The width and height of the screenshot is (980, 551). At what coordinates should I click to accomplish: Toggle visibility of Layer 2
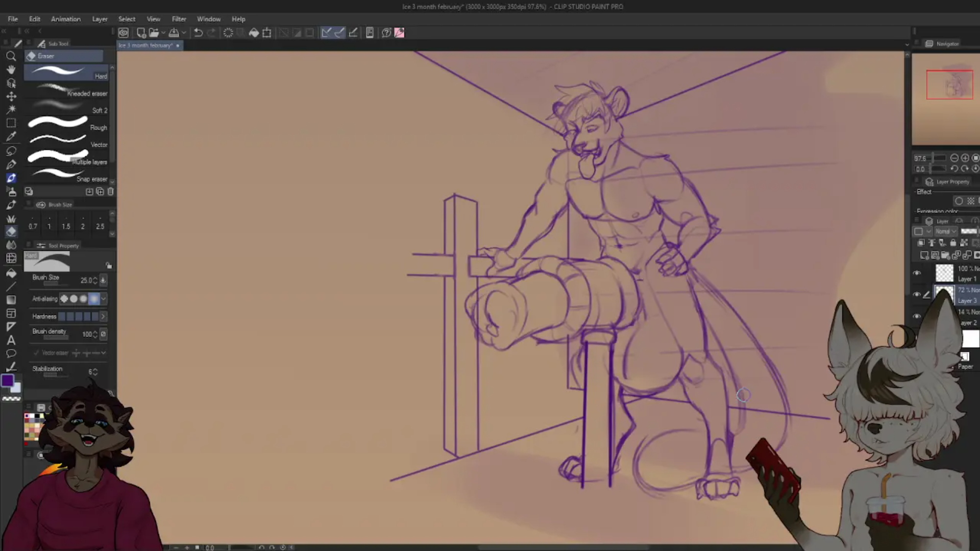917,316
